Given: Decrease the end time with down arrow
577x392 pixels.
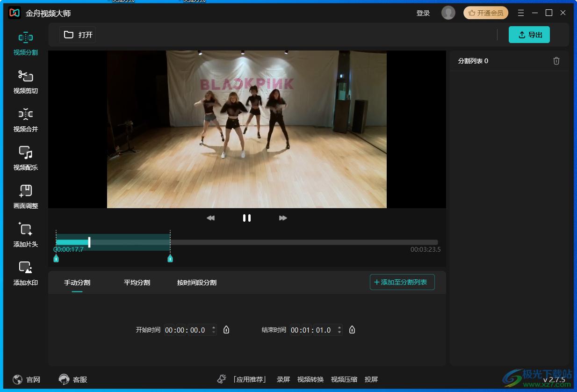Looking at the screenshot, I should (339, 333).
